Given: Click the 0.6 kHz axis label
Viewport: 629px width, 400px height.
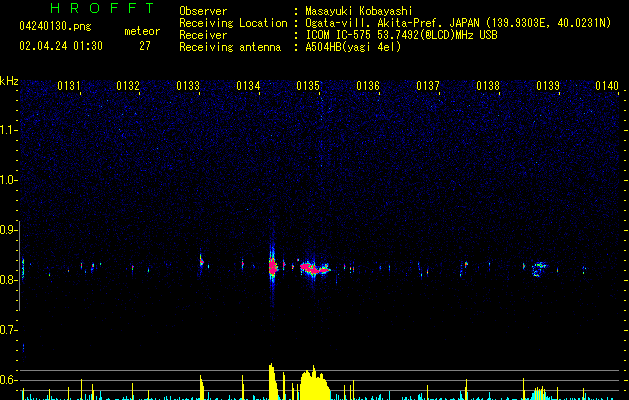Looking at the screenshot, I should pyautogui.click(x=8, y=380).
